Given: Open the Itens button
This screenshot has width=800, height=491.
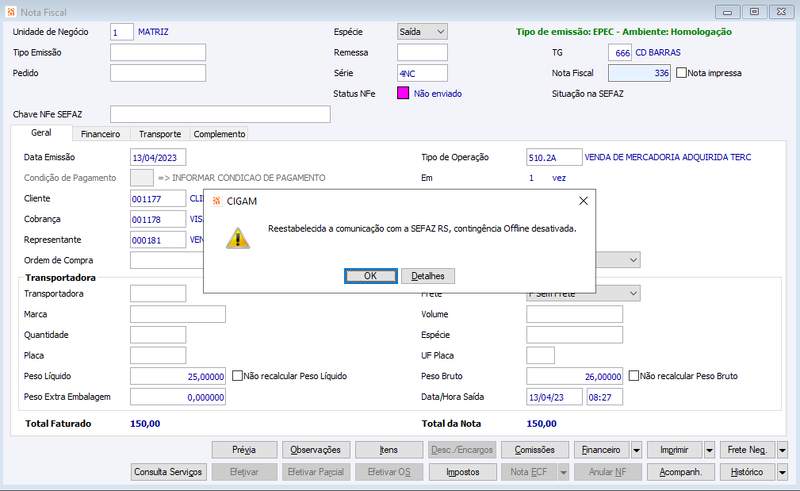Looking at the screenshot, I should click(x=389, y=450).
